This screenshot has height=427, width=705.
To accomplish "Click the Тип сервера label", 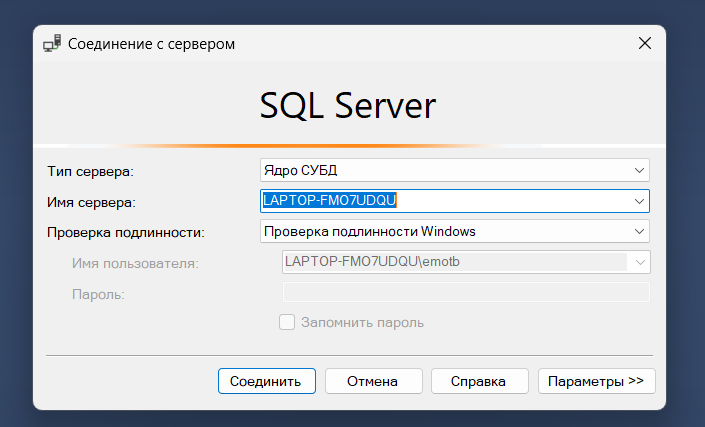I will point(90,171).
